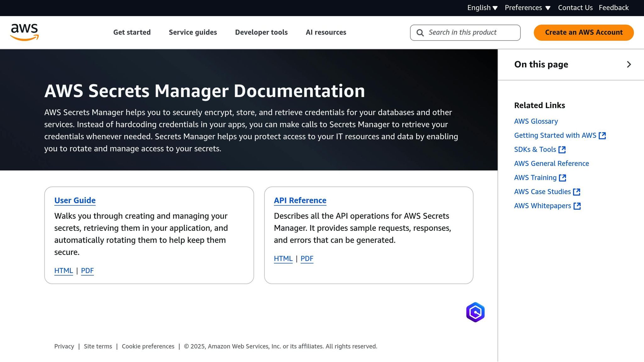Open AWS Whitepapers link

542,206
